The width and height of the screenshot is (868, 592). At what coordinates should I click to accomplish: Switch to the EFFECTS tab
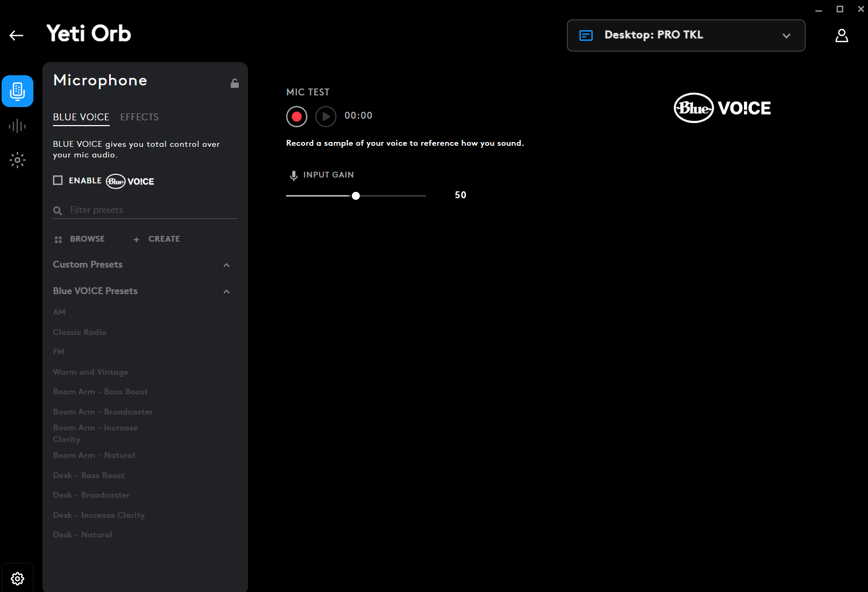139,117
